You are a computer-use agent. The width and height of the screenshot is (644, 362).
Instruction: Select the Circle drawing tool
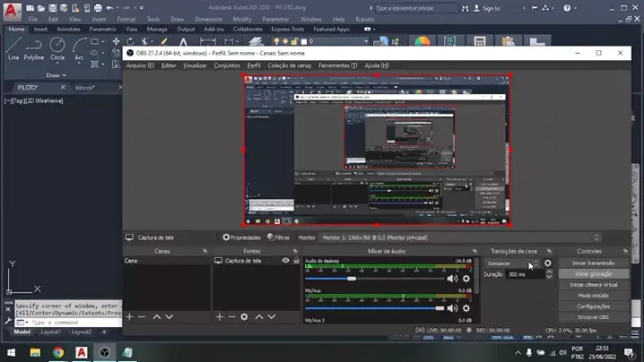[57, 47]
